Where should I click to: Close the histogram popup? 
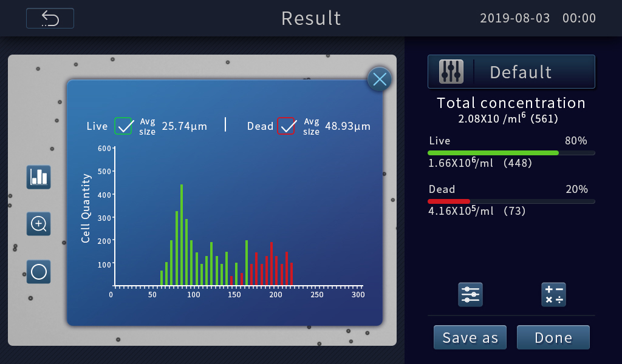click(x=379, y=79)
